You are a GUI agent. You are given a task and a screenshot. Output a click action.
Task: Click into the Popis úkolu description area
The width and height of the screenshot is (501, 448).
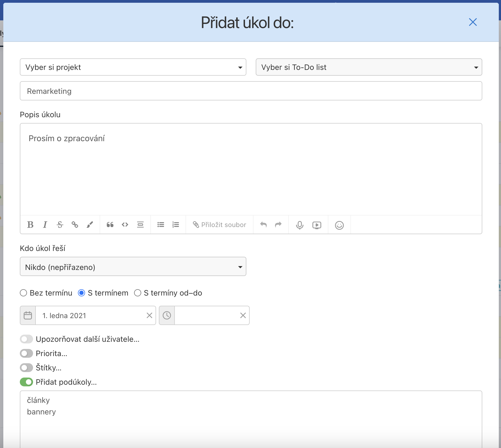251,169
